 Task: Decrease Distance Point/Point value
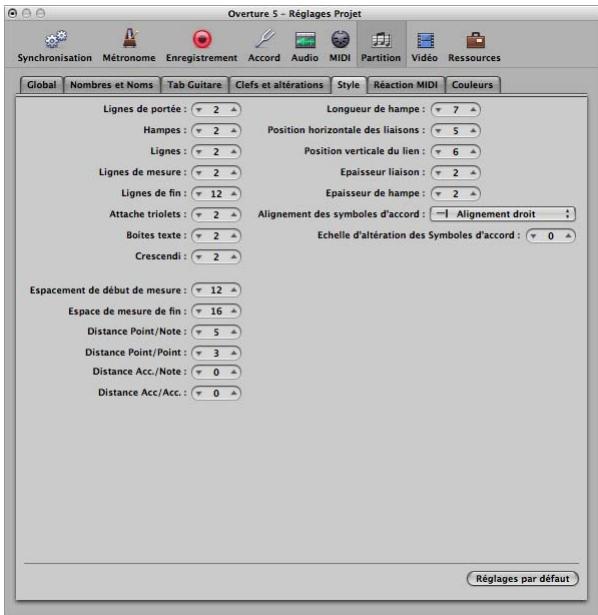tap(199, 353)
